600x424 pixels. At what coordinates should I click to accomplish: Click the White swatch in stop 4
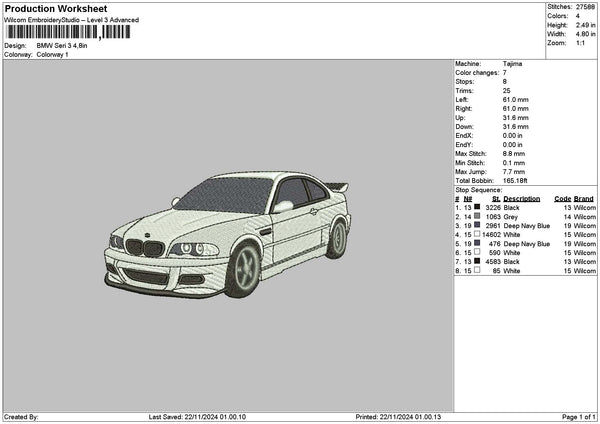pos(477,234)
